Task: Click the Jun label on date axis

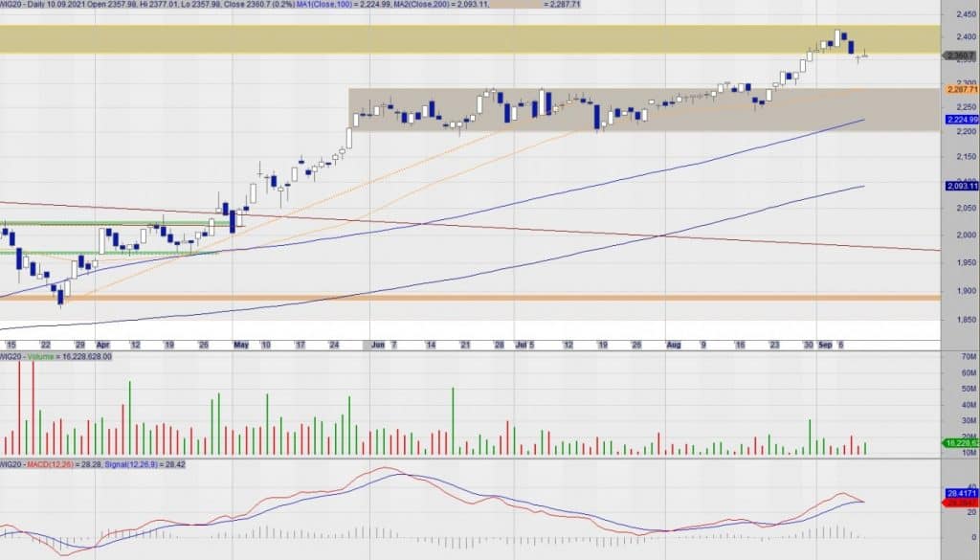Action: 375,344
